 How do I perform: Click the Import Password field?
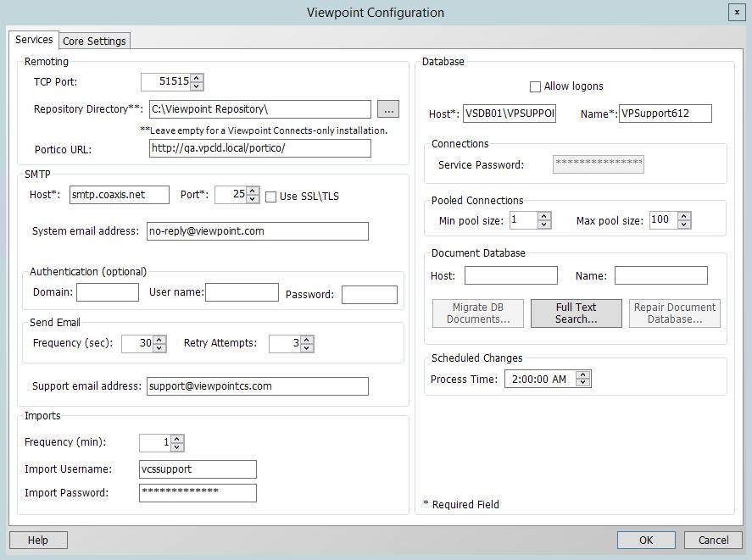click(198, 493)
